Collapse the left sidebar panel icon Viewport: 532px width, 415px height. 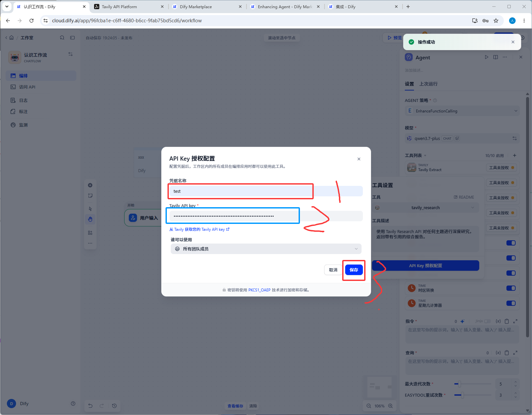[72, 38]
